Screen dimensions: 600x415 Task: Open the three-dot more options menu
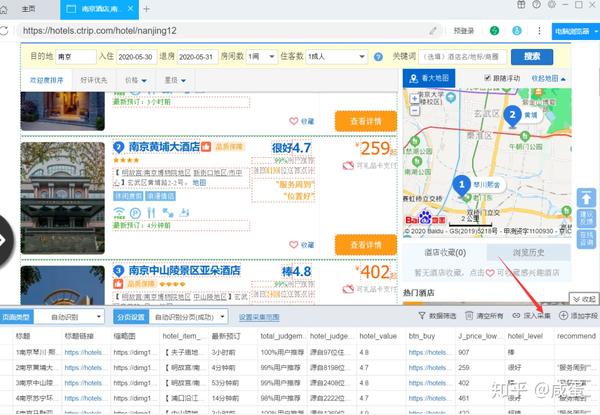click(x=539, y=31)
